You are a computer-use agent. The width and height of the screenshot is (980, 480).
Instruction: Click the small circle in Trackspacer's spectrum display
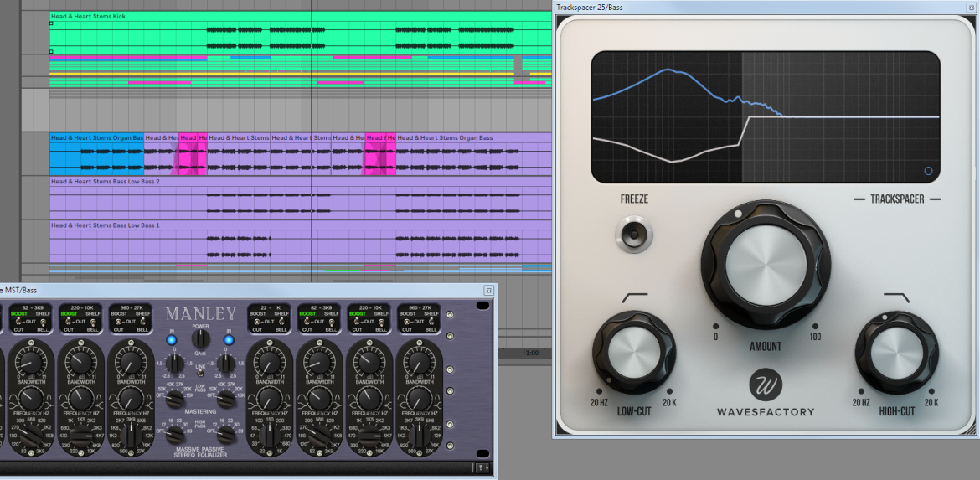pyautogui.click(x=928, y=171)
